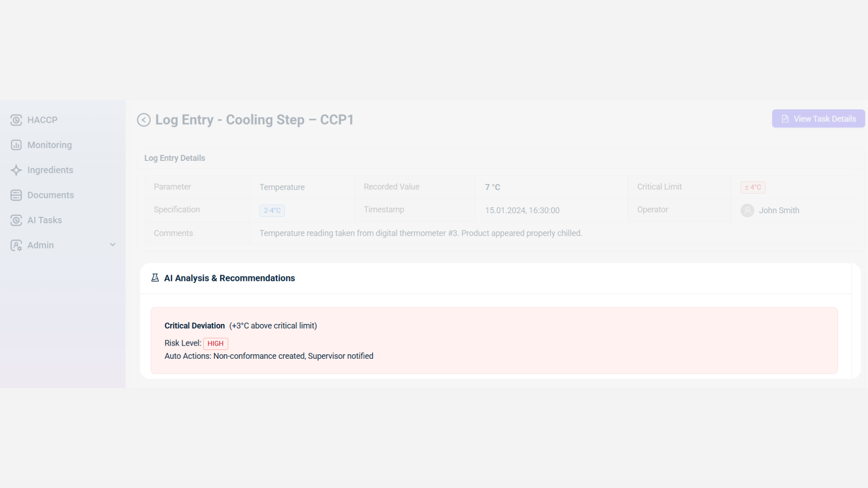The image size is (868, 488).
Task: Click the HIGH risk level badge
Action: click(x=215, y=343)
